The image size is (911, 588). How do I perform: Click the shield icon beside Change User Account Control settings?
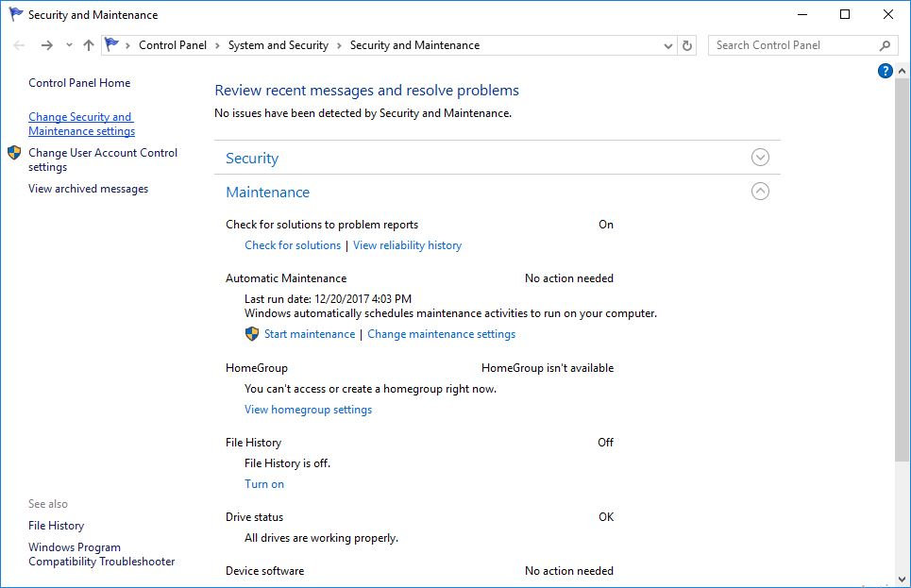click(12, 152)
